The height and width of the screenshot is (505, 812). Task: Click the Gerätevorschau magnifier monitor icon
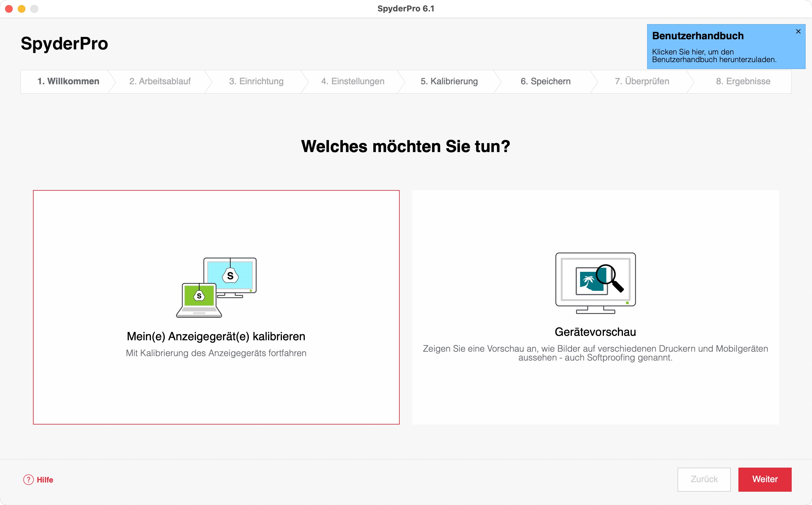click(x=595, y=283)
